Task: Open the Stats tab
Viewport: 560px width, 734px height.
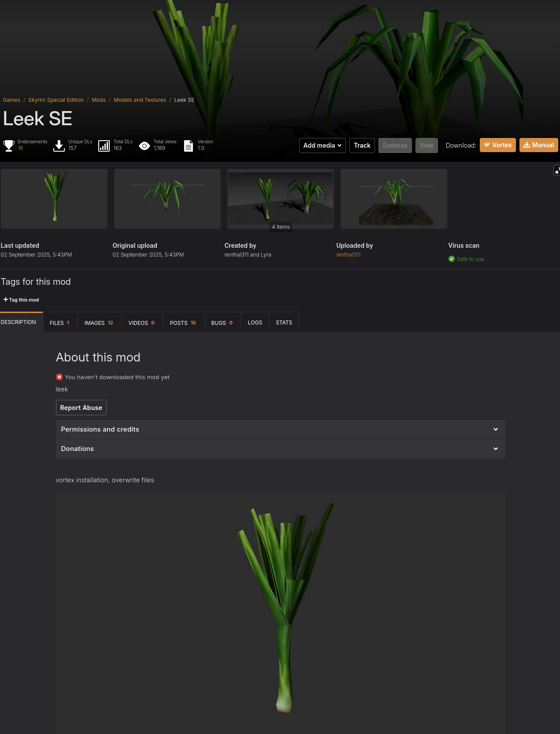Action: point(284,323)
